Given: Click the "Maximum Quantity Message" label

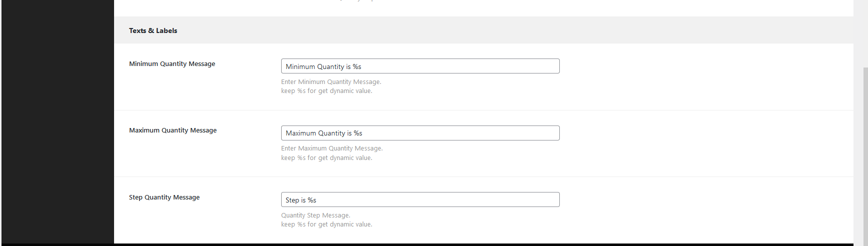Looking at the screenshot, I should (x=173, y=130).
